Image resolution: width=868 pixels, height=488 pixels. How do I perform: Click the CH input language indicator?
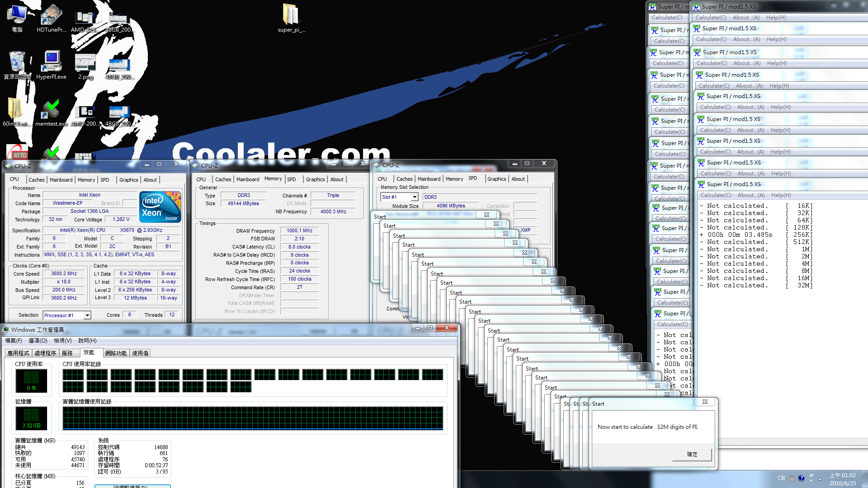(x=781, y=478)
